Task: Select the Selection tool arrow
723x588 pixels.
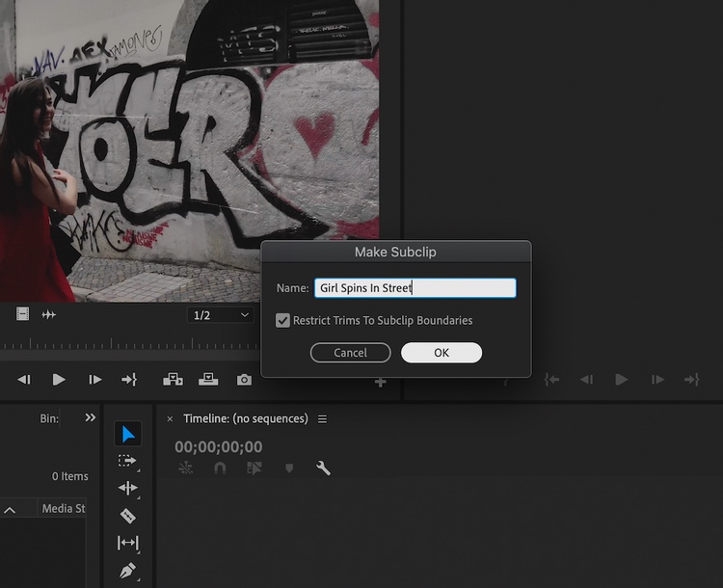Action: click(x=128, y=434)
